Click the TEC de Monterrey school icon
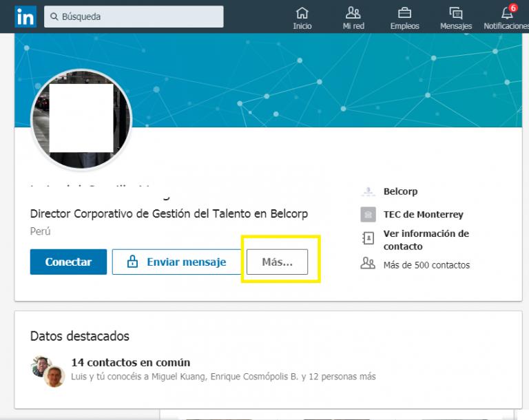Image resolution: width=529 pixels, height=420 pixels. [x=369, y=215]
